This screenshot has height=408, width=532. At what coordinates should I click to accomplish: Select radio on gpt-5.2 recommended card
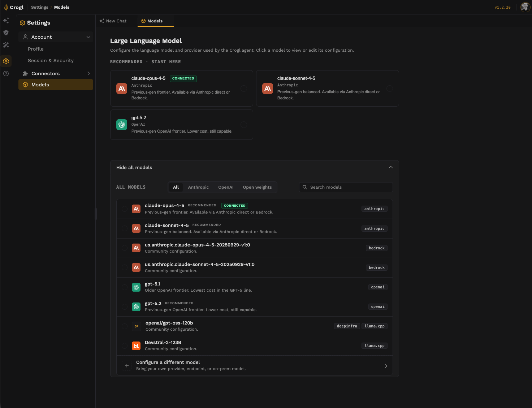[x=244, y=125]
